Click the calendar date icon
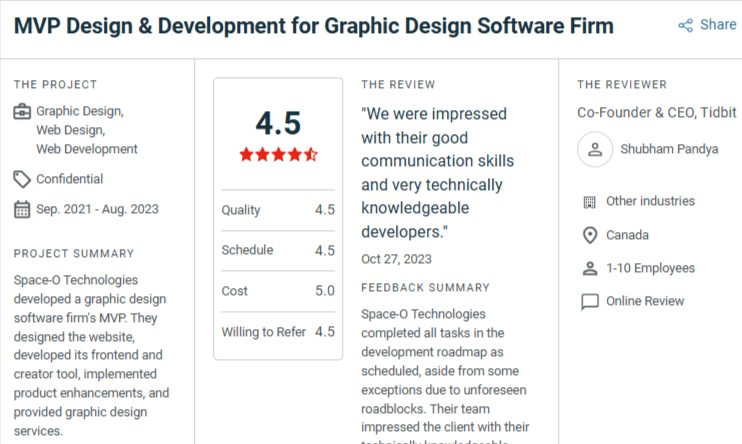 coord(22,209)
